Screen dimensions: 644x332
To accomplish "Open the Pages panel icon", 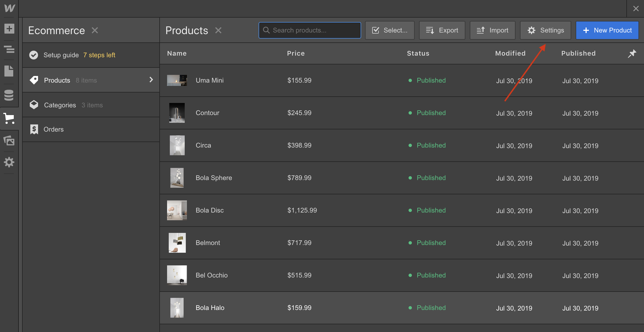I will (x=9, y=71).
